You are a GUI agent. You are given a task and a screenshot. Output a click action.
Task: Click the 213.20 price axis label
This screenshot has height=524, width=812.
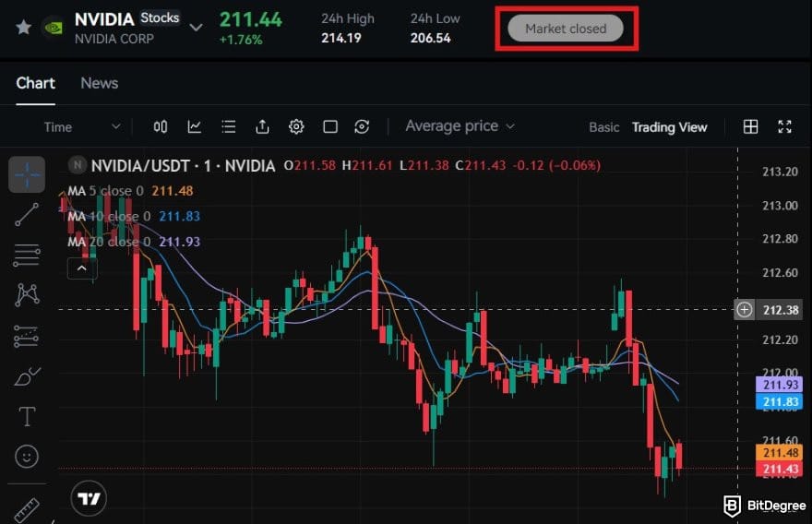tap(780, 172)
